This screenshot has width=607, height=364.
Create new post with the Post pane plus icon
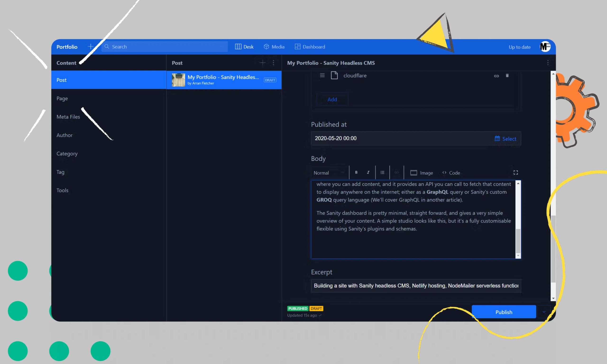[x=262, y=63]
